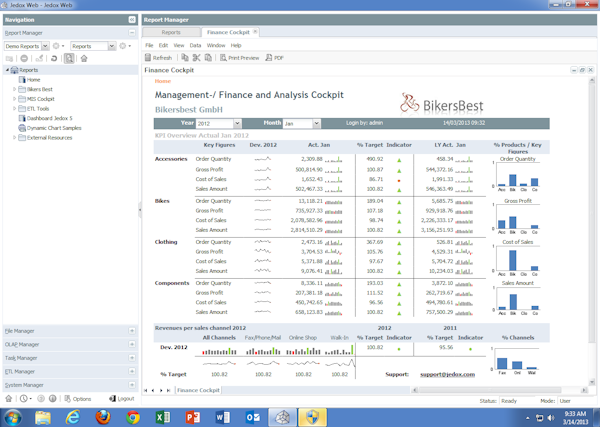Collapse the Report Manager section
The width and height of the screenshot is (600, 427).
click(132, 33)
